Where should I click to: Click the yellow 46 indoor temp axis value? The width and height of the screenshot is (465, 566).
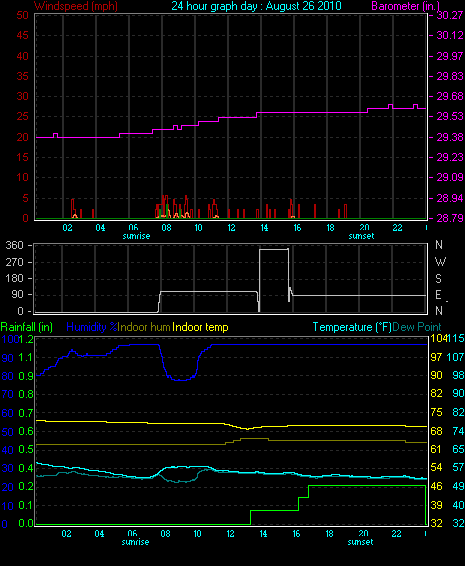[436, 486]
